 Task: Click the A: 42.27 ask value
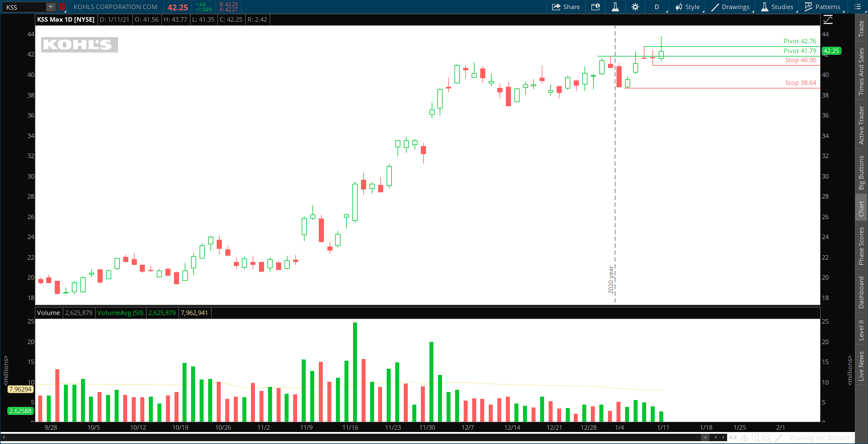click(x=229, y=10)
